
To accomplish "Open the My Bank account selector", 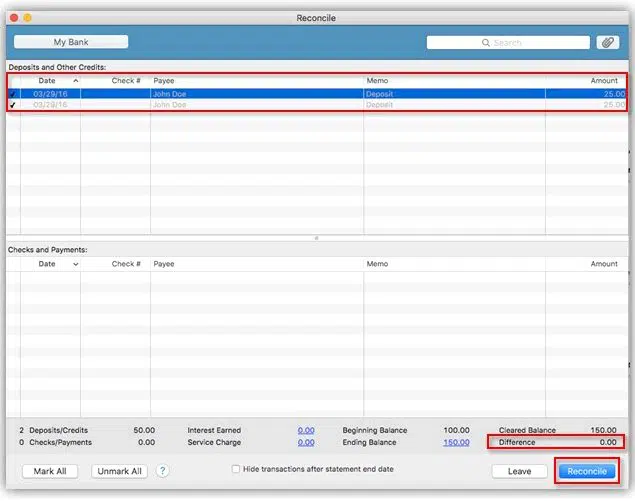I will [71, 42].
